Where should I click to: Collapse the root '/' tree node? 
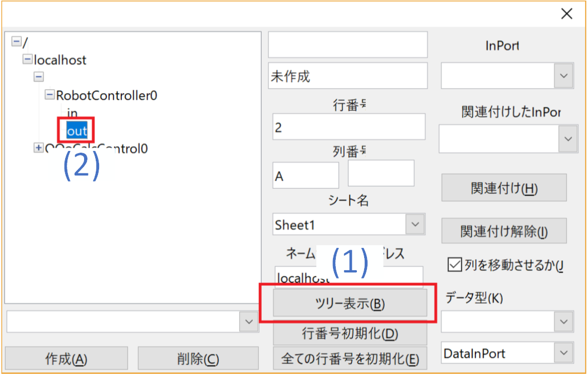click(16, 42)
